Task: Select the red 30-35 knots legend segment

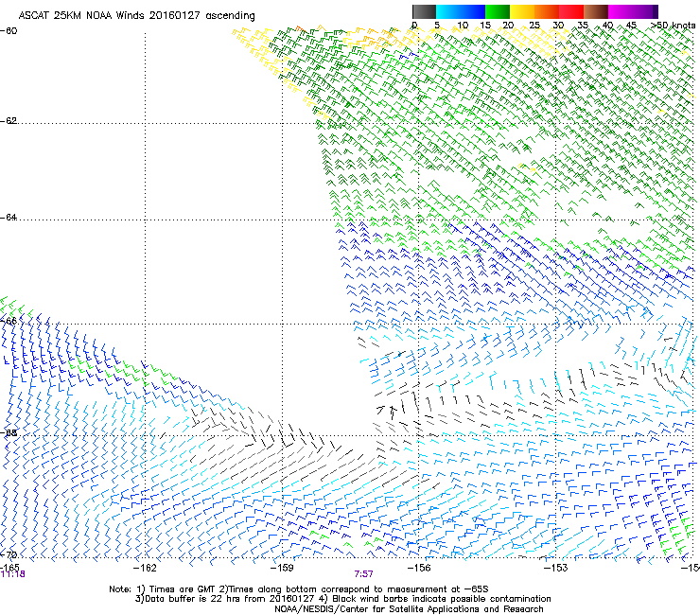Action: [x=571, y=11]
